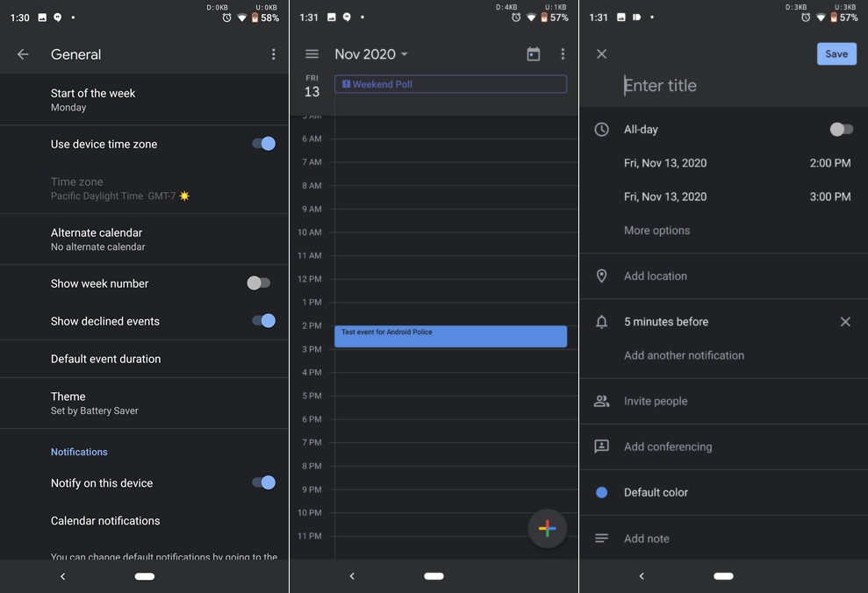Open the overflow menu in General settings
This screenshot has width=868, height=593.
click(273, 54)
